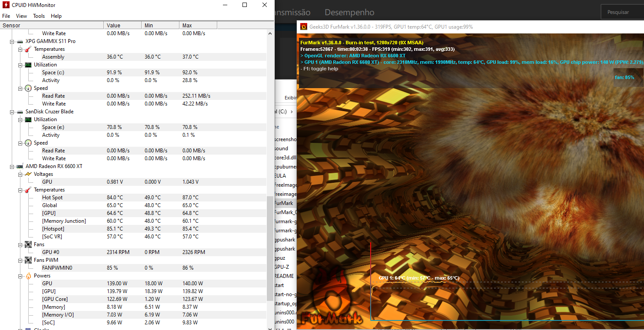Image resolution: width=644 pixels, height=330 pixels.
Task: Click the Value column header
Action: point(123,25)
